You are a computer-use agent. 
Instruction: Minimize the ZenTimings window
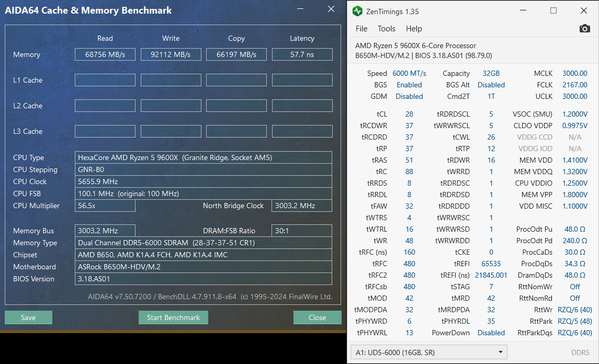click(x=523, y=10)
